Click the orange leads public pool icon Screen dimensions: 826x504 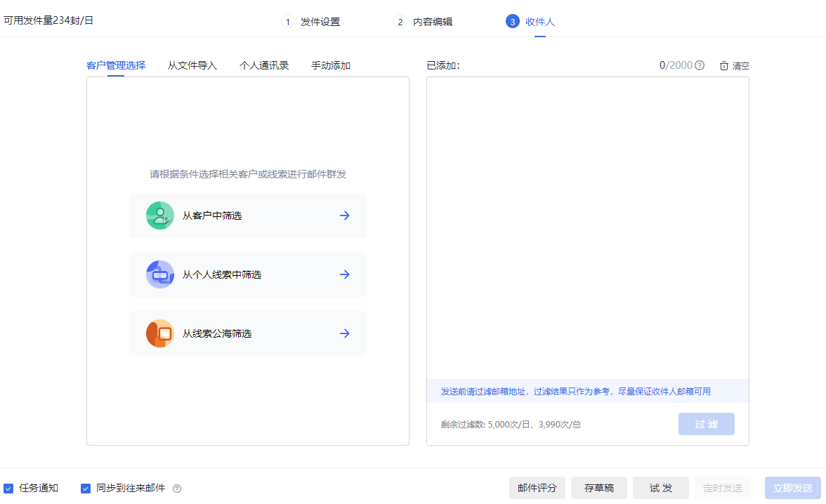(159, 333)
